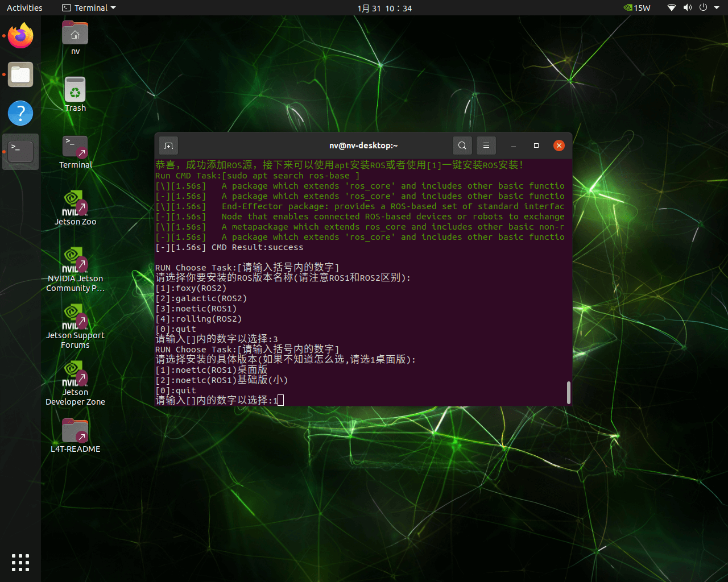
Task: Click the terminal search icon
Action: (462, 145)
